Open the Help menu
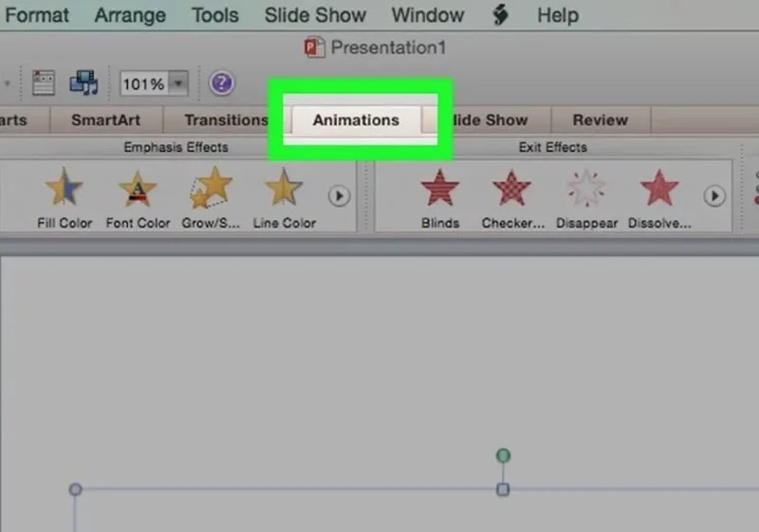The width and height of the screenshot is (759, 532). coord(558,15)
